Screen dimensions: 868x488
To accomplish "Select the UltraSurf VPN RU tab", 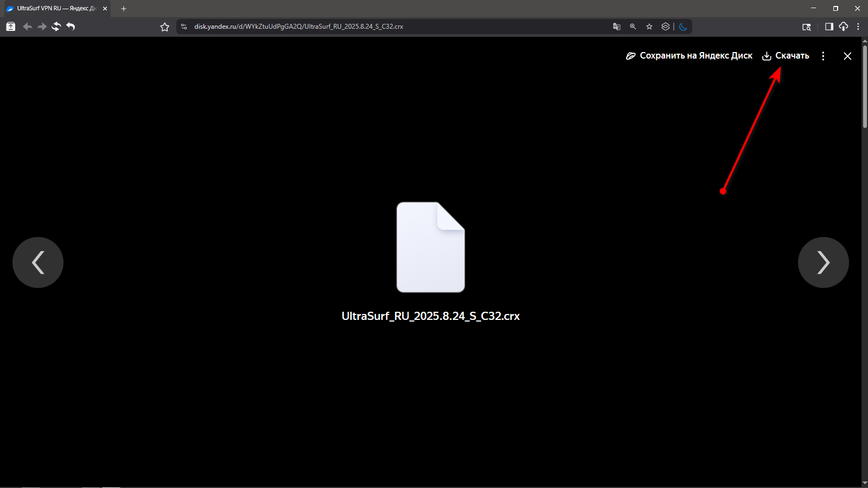I will click(x=57, y=9).
